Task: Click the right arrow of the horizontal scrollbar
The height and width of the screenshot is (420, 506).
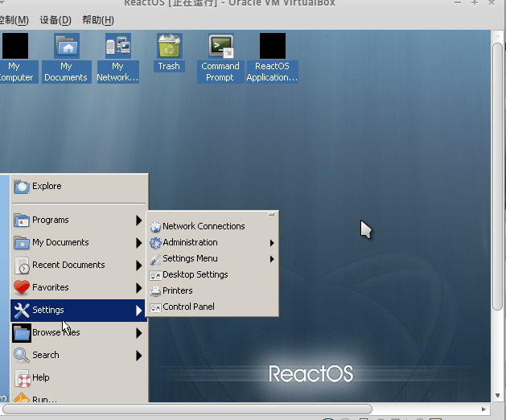Action: tap(483, 409)
